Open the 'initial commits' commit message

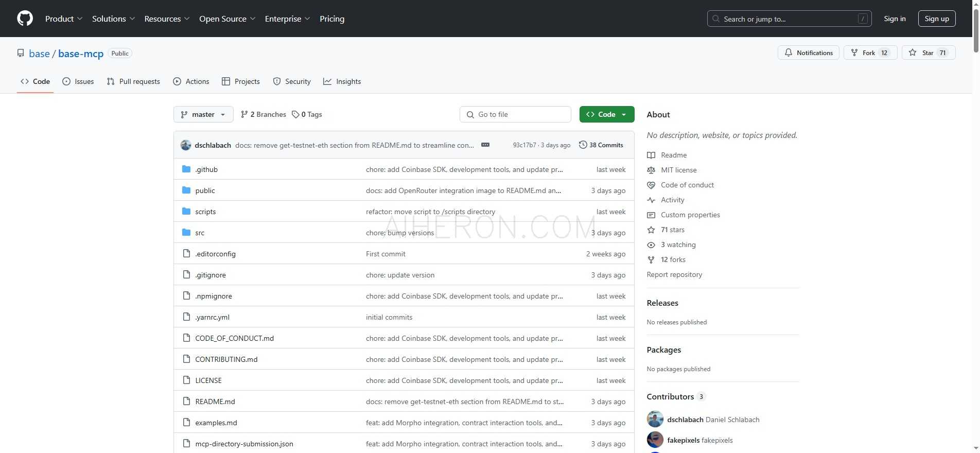coord(389,317)
